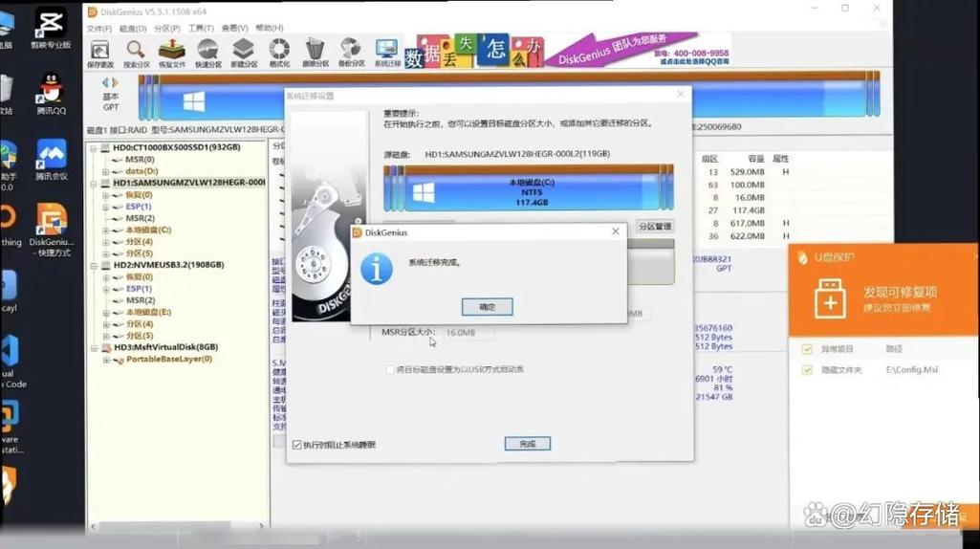Open the 查看(V) menu
This screenshot has width=980, height=549.
(x=235, y=29)
